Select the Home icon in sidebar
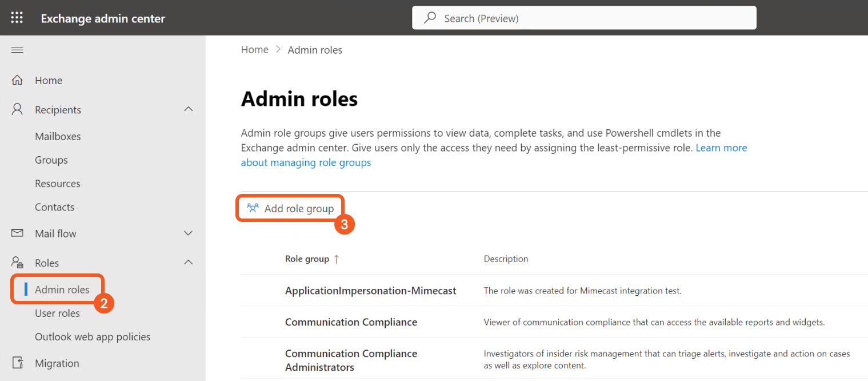868x381 pixels. [x=17, y=80]
